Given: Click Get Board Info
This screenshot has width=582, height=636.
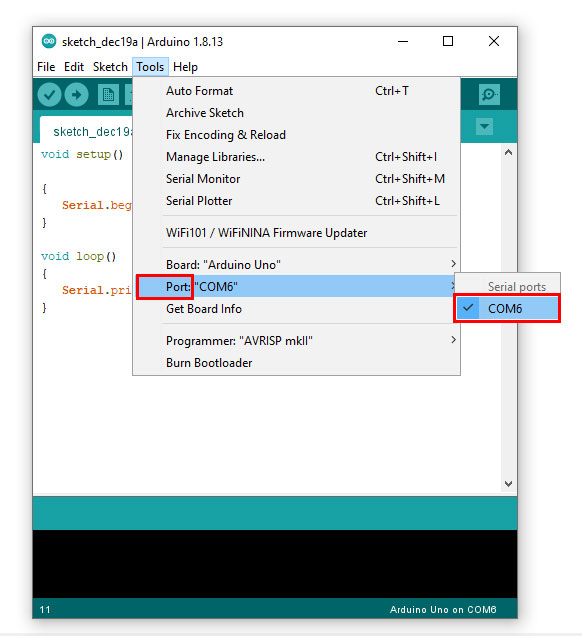Looking at the screenshot, I should pos(297,309).
